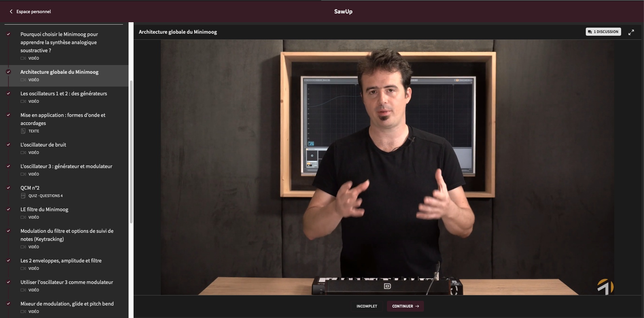The image size is (644, 318).
Task: Select the text icon beside 'Mise en application'
Action: click(x=23, y=131)
